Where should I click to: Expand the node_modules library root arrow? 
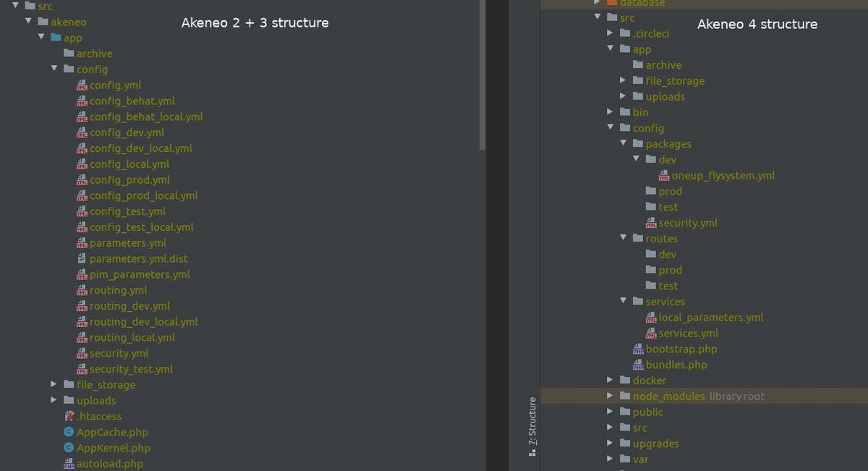pyautogui.click(x=610, y=396)
